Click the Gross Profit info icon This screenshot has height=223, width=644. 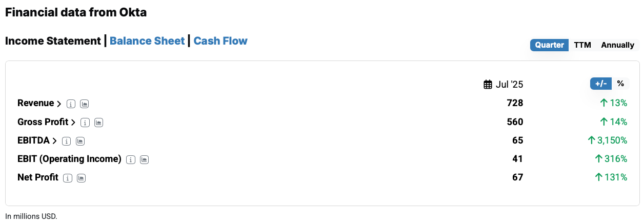pyautogui.click(x=86, y=123)
